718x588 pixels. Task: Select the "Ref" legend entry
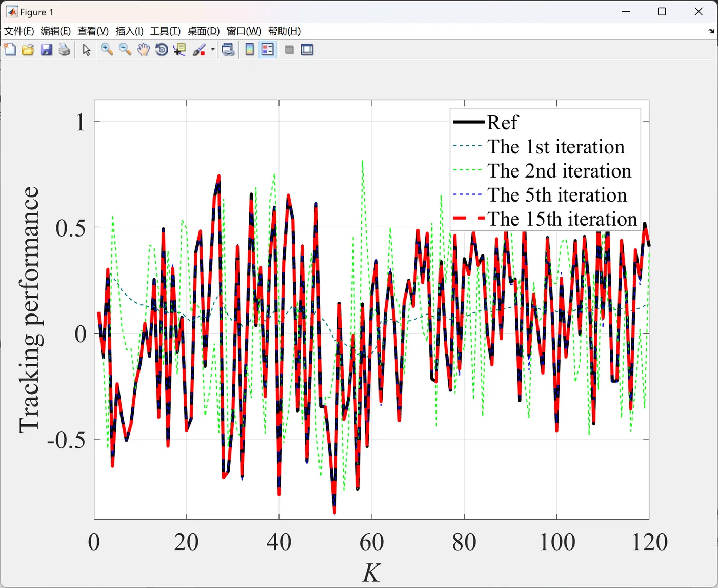tap(486, 122)
